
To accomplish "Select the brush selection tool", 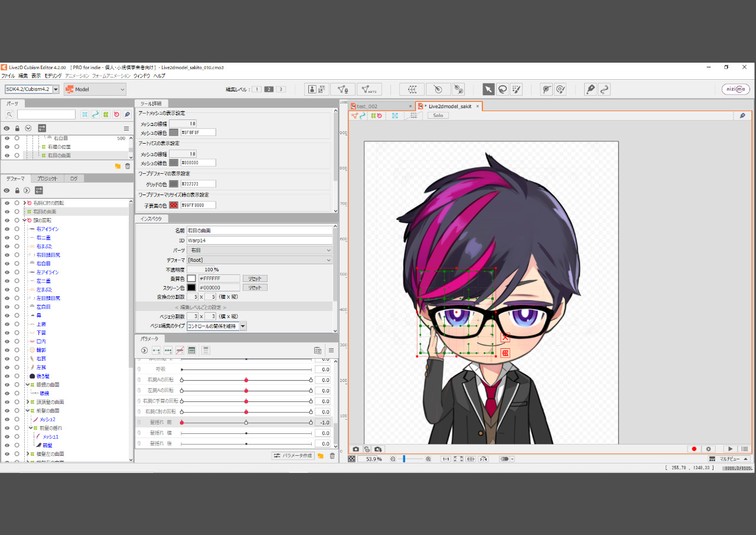I will (x=517, y=89).
